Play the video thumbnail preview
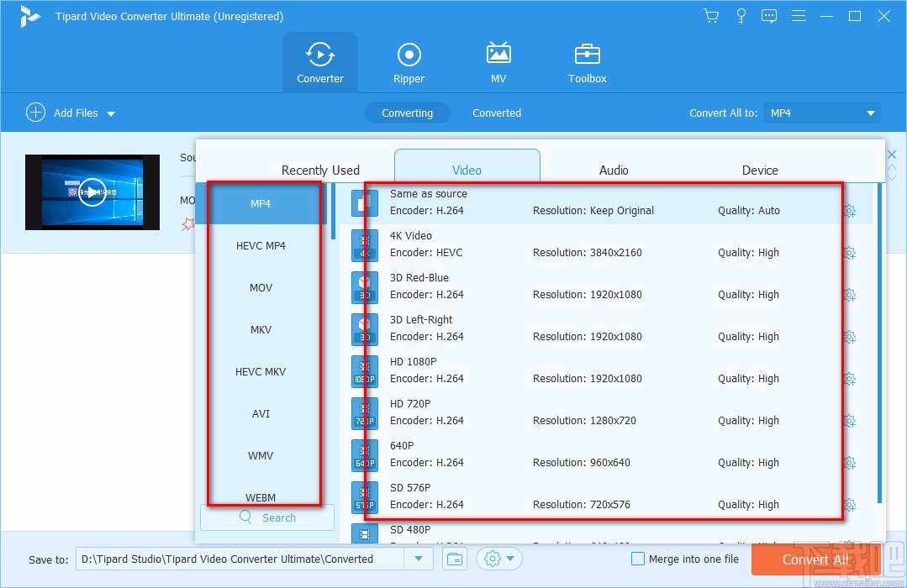 (x=92, y=192)
